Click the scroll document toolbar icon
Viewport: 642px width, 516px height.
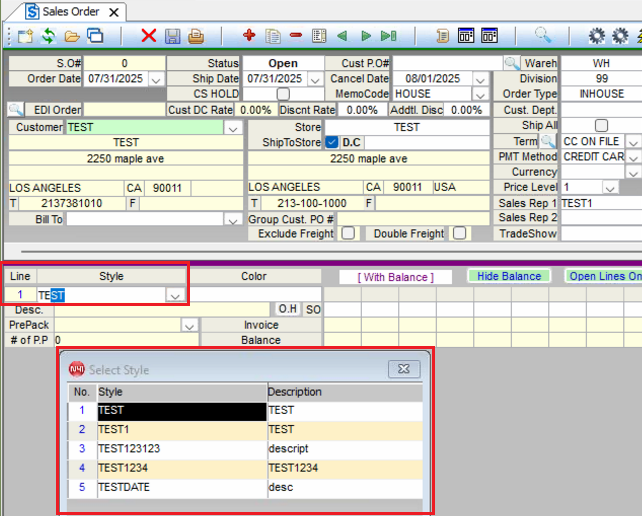[442, 36]
